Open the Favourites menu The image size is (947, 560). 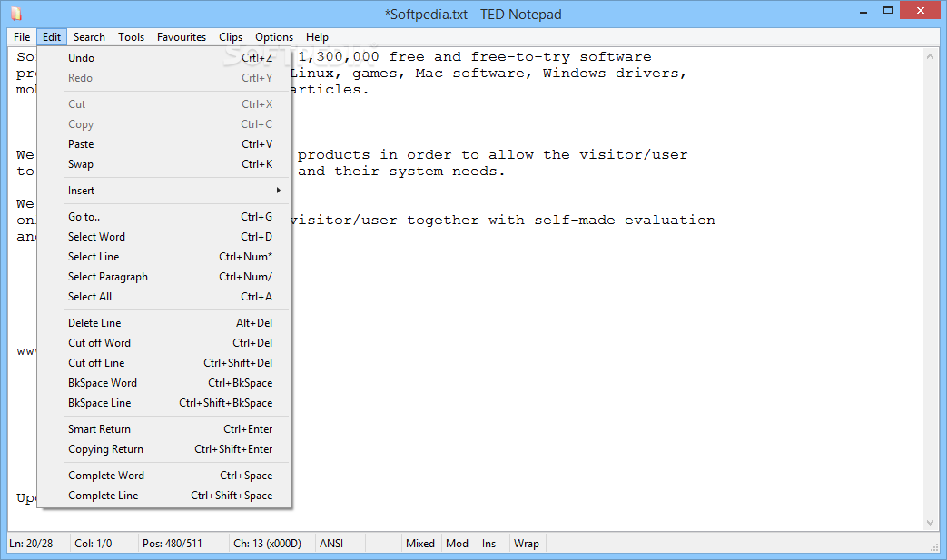[182, 37]
